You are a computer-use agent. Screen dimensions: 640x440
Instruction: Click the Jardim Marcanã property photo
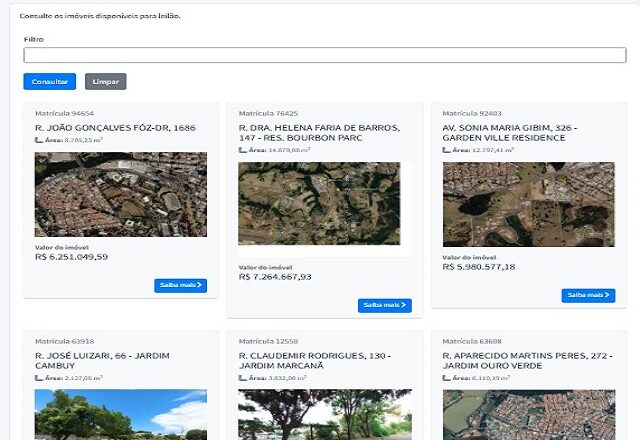(x=325, y=414)
